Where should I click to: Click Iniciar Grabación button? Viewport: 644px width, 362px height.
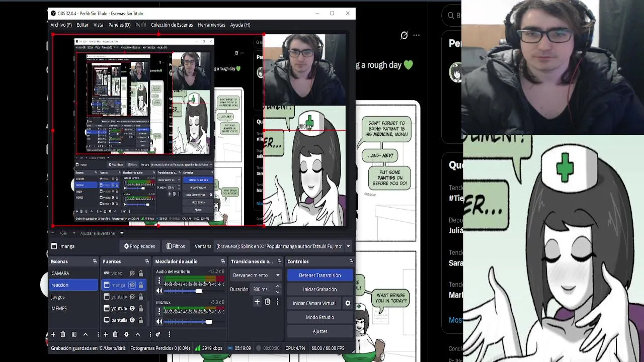(x=320, y=289)
